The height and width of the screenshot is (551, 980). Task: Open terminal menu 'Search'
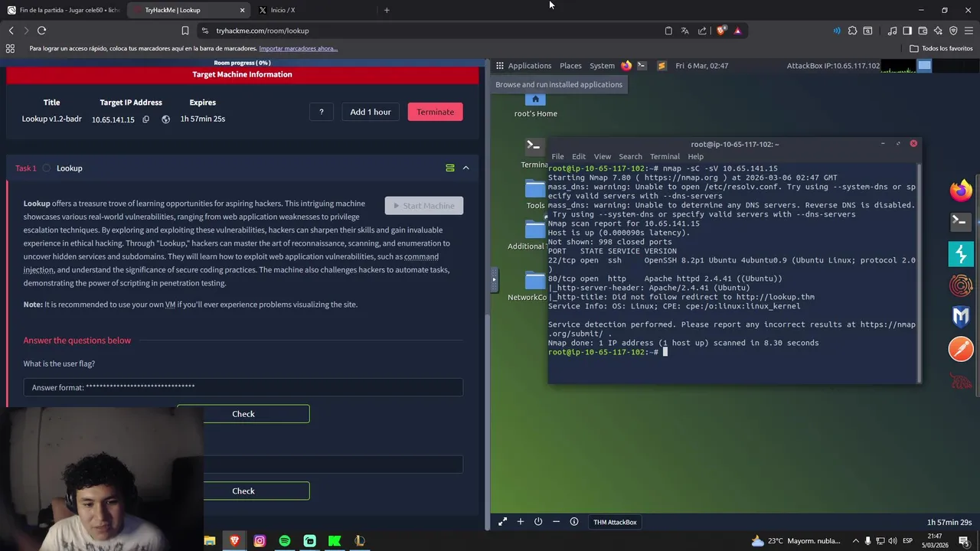coord(630,156)
